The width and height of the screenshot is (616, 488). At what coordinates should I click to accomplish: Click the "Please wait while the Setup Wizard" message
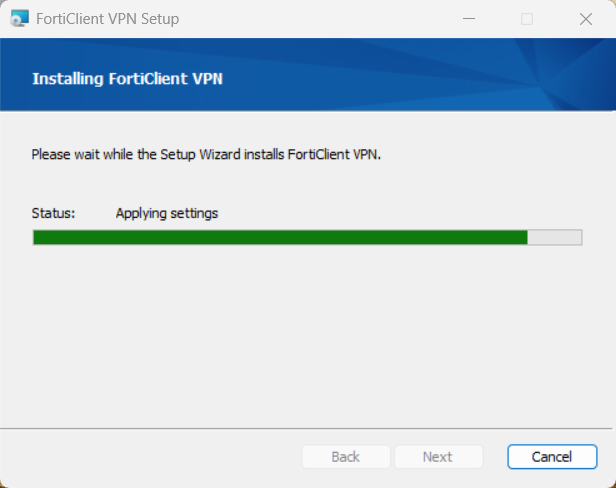(x=206, y=155)
